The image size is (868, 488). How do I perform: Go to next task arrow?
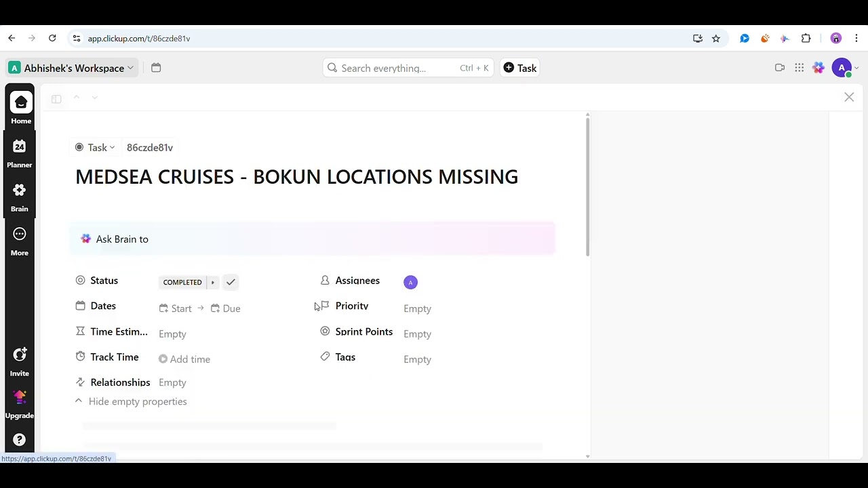[x=94, y=98]
